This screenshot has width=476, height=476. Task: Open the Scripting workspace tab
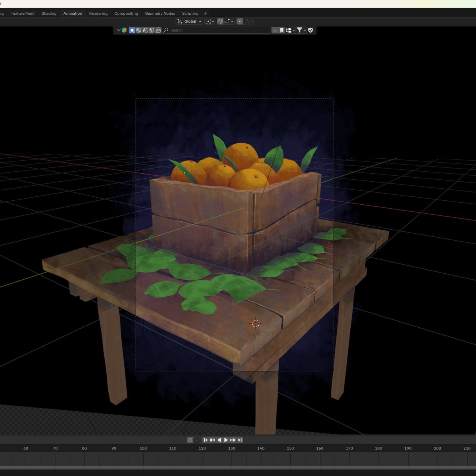point(190,13)
